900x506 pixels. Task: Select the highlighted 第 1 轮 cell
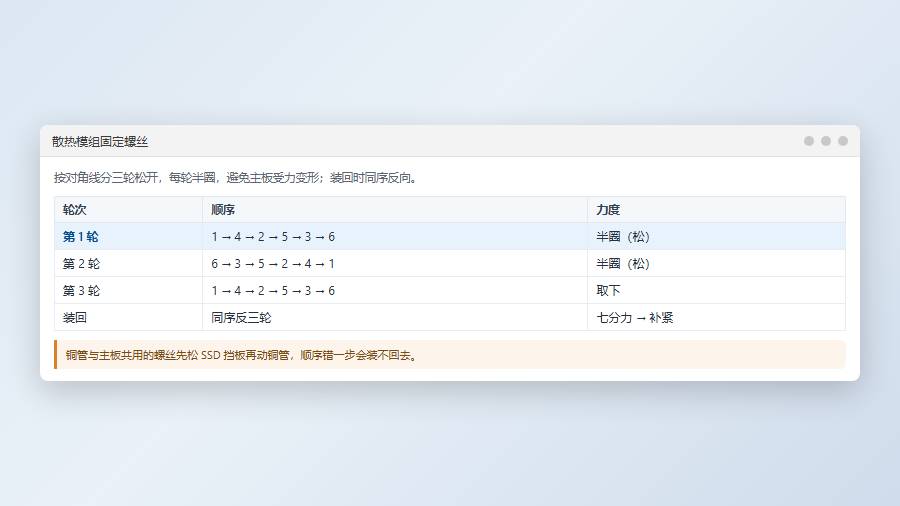[x=128, y=236]
